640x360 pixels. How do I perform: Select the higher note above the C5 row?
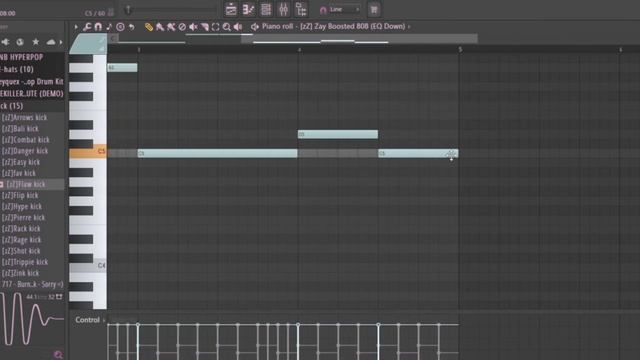click(338, 134)
